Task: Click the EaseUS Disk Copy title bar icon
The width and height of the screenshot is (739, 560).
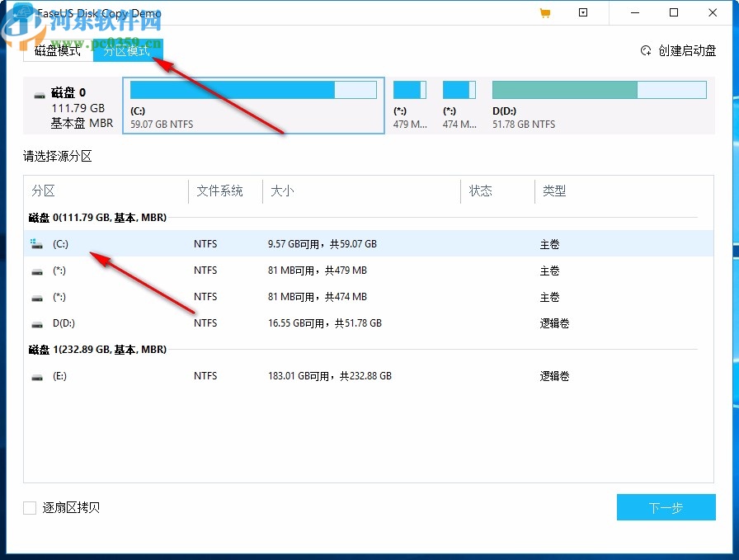Action: coord(22,12)
